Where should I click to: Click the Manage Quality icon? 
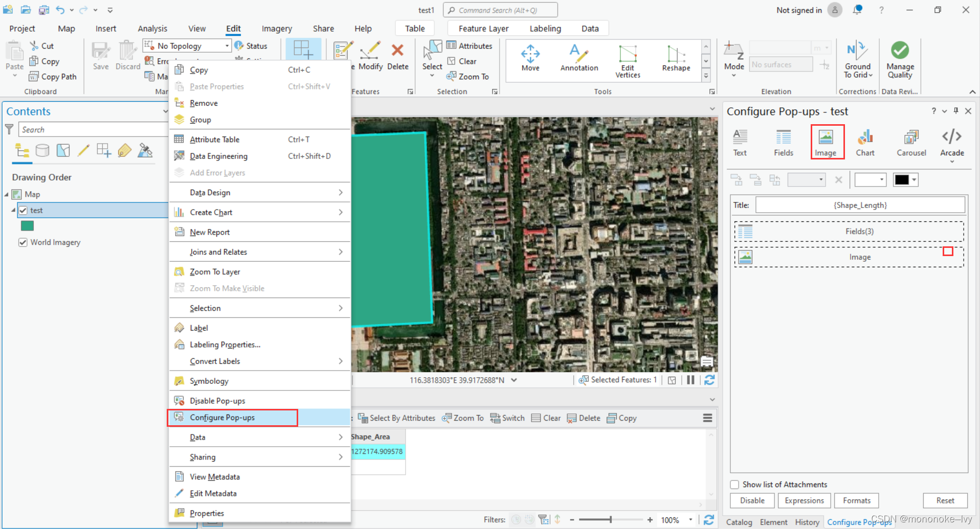pyautogui.click(x=900, y=60)
